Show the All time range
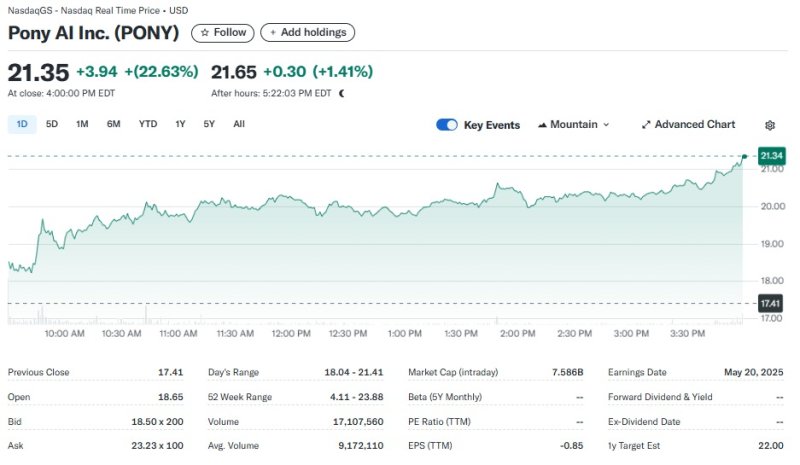This screenshot has height=465, width=800. (239, 124)
